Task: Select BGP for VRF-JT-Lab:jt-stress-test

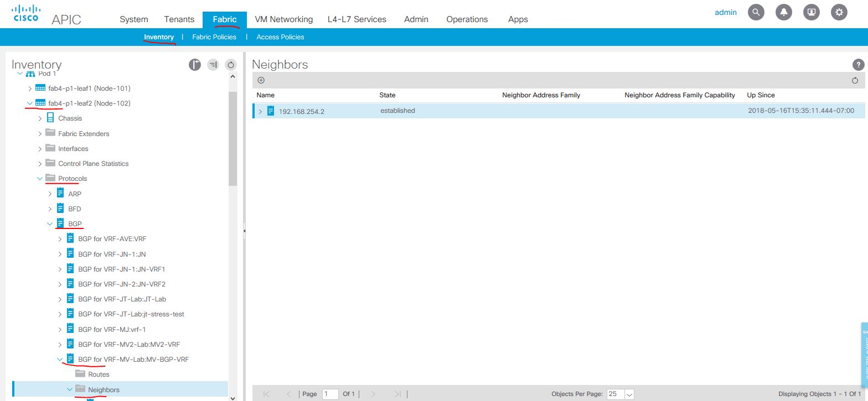Action: [x=131, y=314]
